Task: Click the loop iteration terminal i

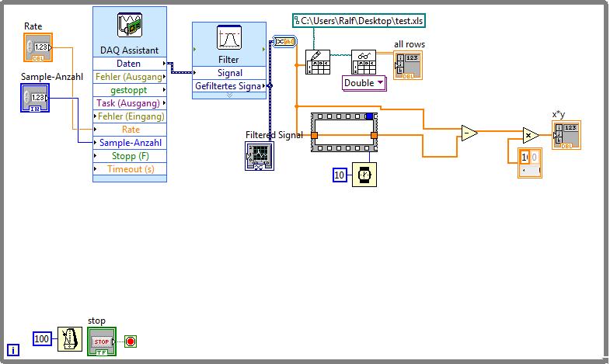Action: click(x=13, y=350)
